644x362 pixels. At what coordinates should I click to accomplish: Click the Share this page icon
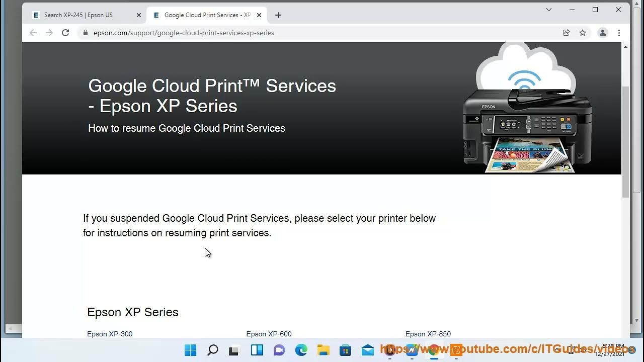pyautogui.click(x=567, y=33)
